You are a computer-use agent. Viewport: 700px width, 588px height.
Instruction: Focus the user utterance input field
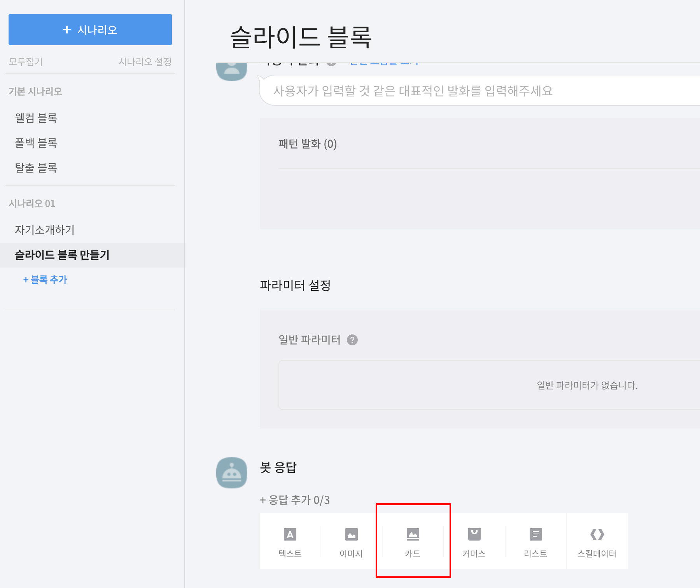click(479, 91)
